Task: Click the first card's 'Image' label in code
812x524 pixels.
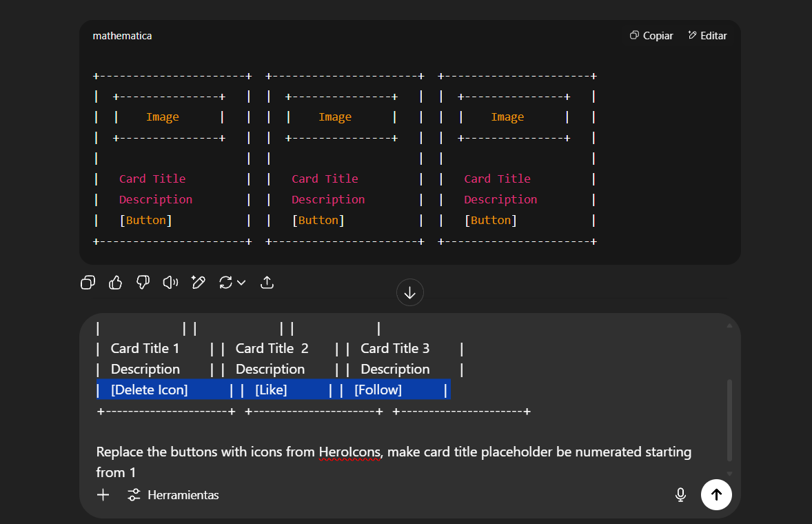Action: (163, 117)
